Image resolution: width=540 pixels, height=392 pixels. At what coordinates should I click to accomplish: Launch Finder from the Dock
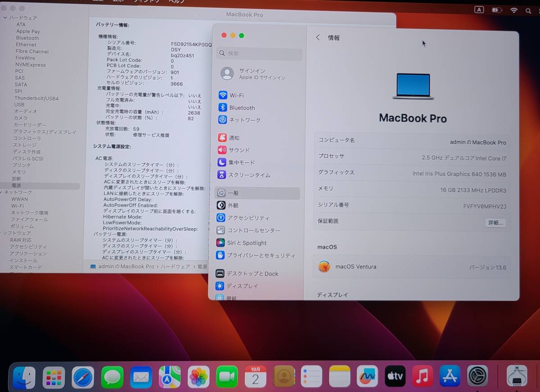pyautogui.click(x=24, y=377)
